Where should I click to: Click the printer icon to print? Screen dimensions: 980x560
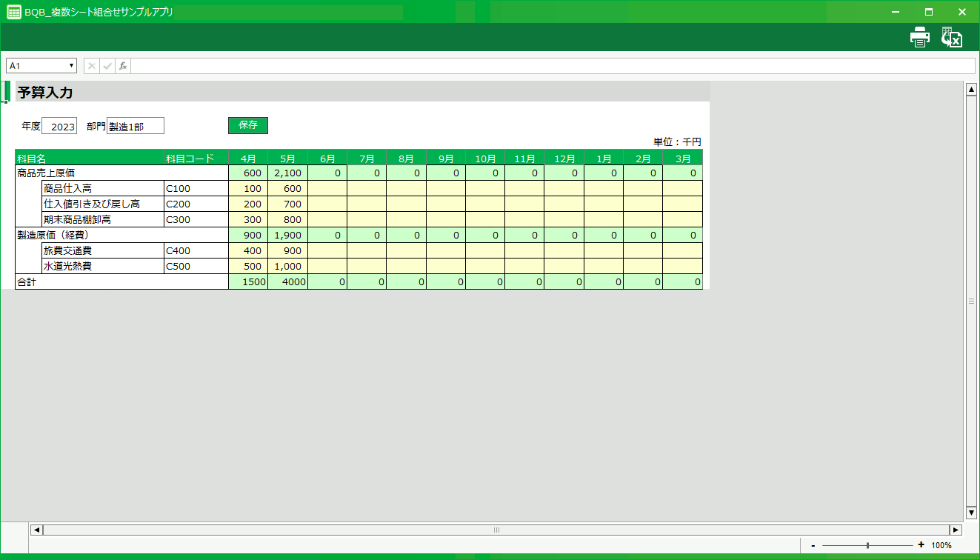click(919, 38)
